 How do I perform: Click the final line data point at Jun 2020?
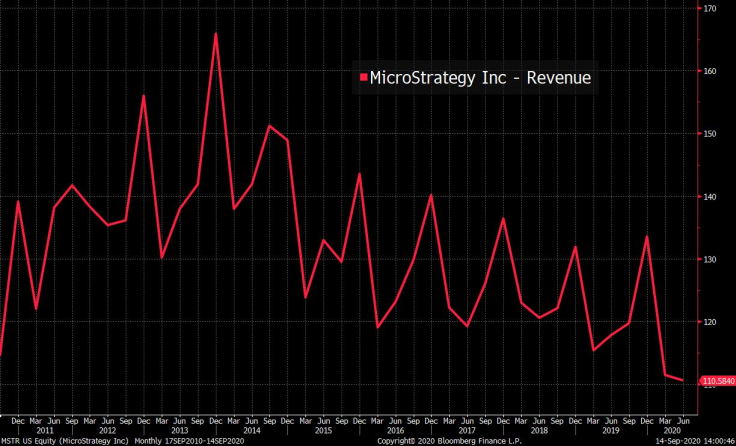point(682,380)
